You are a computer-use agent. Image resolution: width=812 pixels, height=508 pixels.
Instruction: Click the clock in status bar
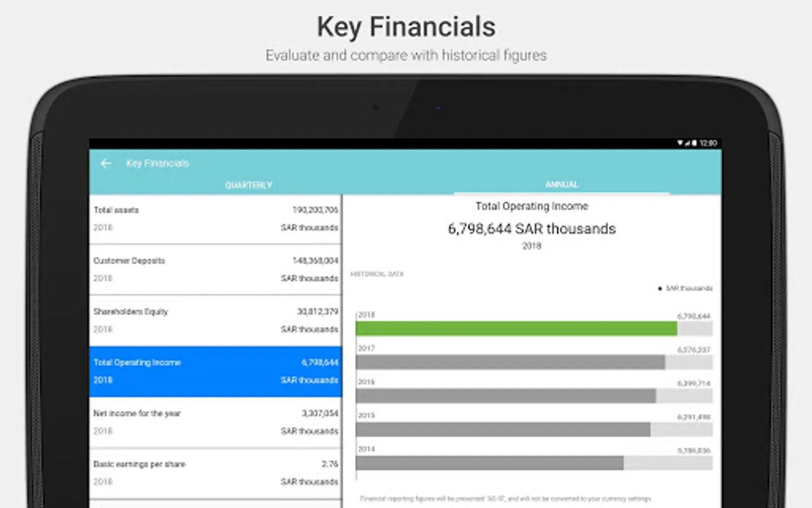[708, 143]
